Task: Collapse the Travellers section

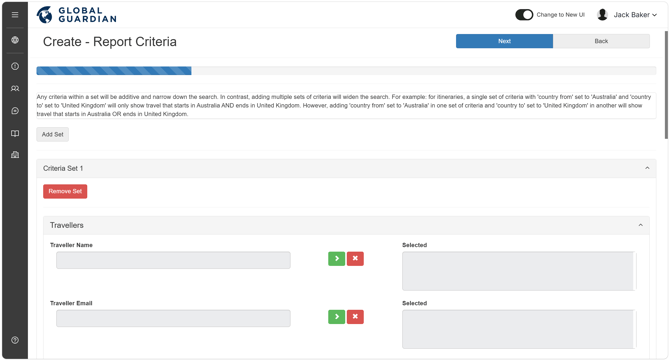Action: coord(641,225)
